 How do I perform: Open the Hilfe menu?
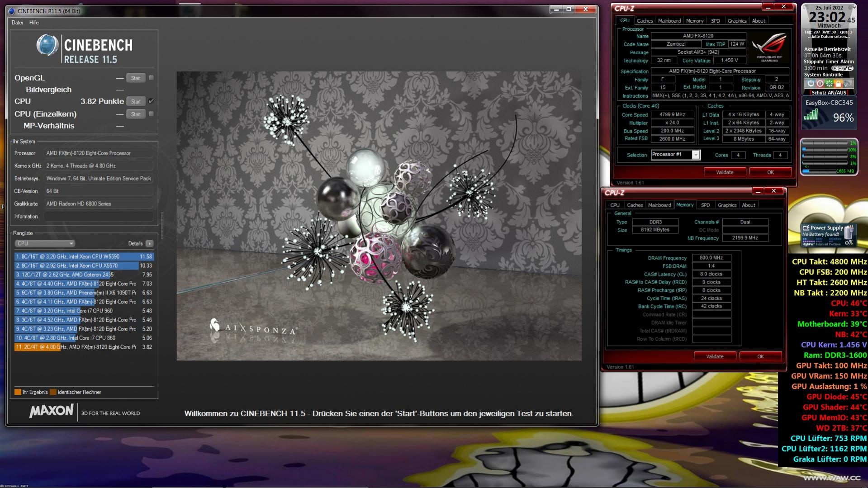tap(34, 23)
